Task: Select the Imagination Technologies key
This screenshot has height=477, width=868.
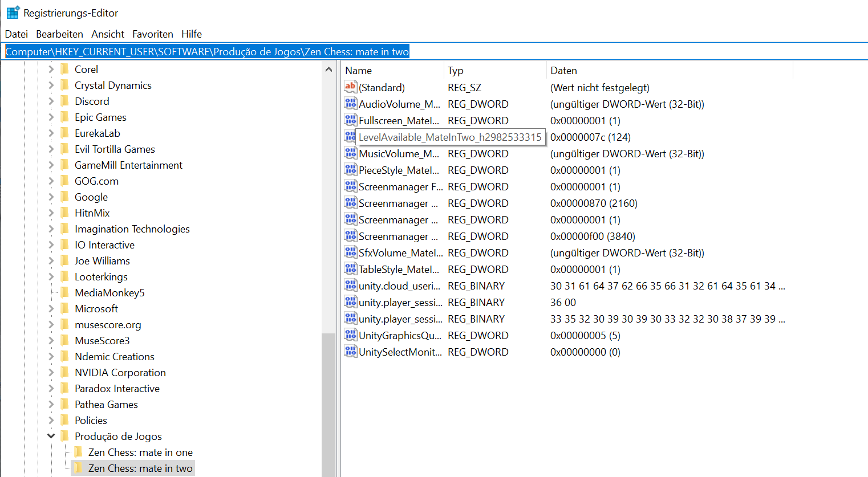Action: (132, 229)
